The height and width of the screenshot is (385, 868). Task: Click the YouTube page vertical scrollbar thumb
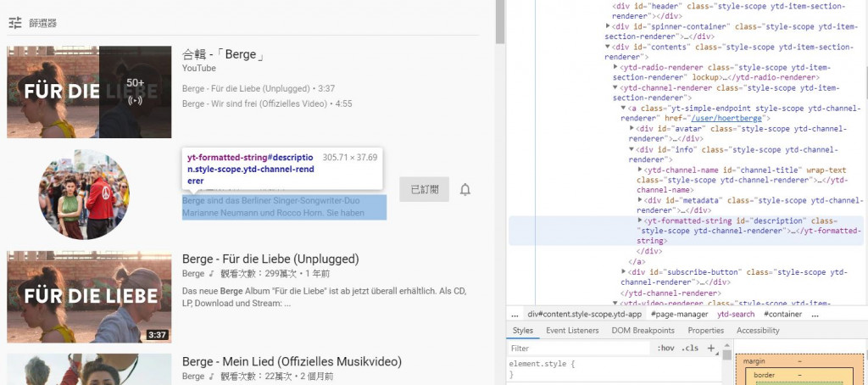coord(500,21)
